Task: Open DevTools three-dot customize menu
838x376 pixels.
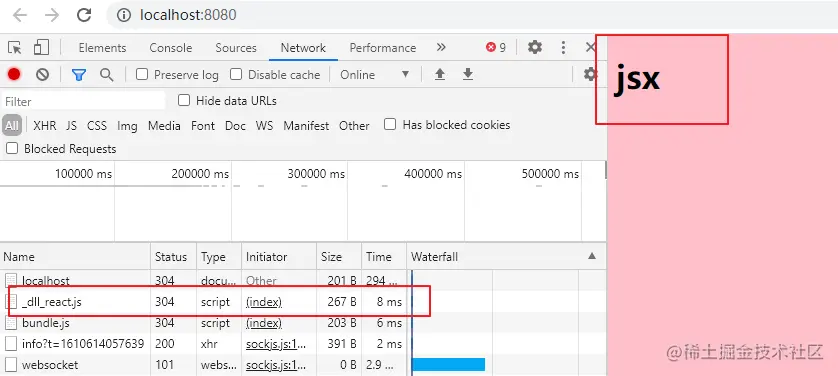Action: coord(563,48)
